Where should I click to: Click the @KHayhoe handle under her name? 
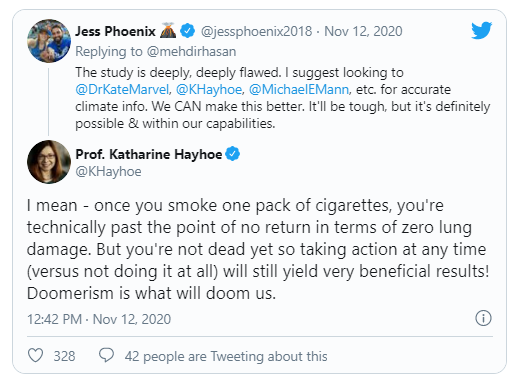108,171
